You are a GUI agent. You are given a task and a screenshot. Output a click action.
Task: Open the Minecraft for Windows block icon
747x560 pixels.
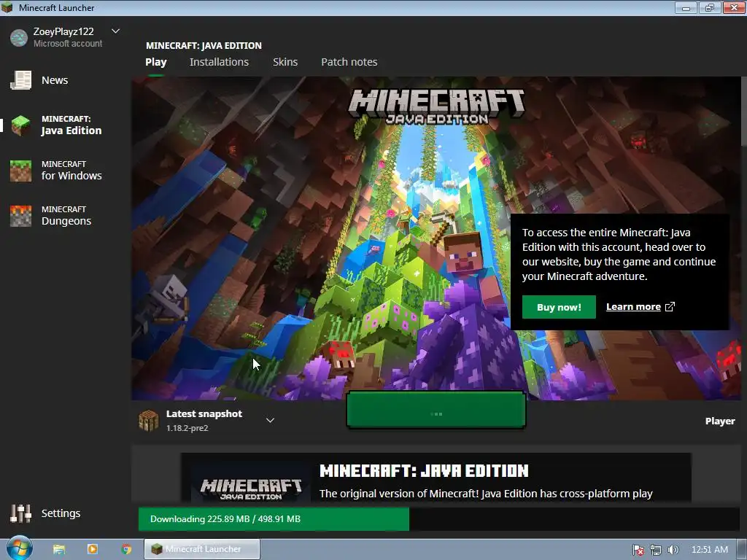[x=20, y=171]
